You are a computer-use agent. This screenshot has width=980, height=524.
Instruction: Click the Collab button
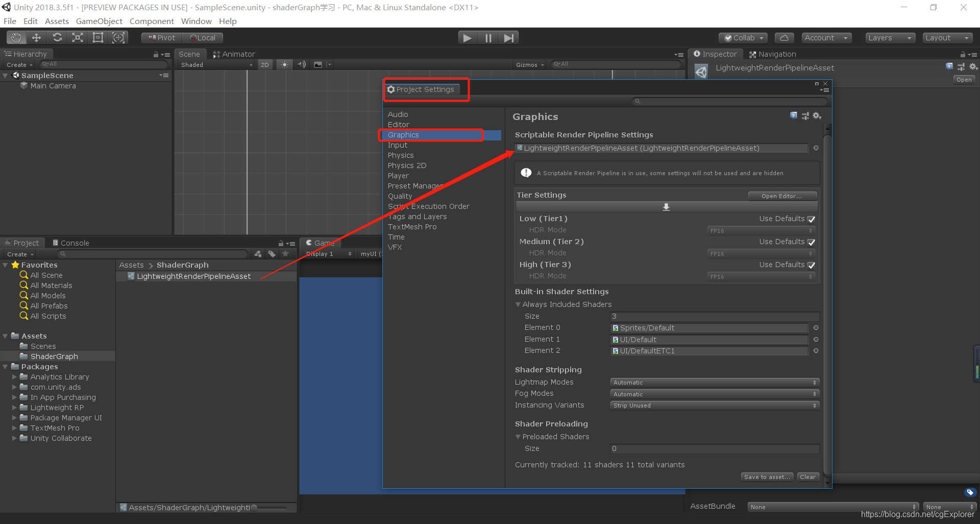(x=743, y=38)
